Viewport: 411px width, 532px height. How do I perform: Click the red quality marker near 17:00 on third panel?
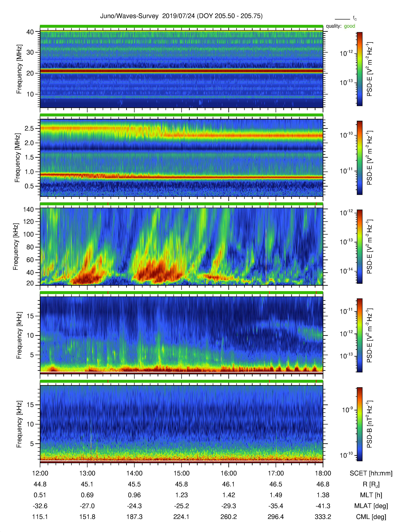tap(269, 204)
